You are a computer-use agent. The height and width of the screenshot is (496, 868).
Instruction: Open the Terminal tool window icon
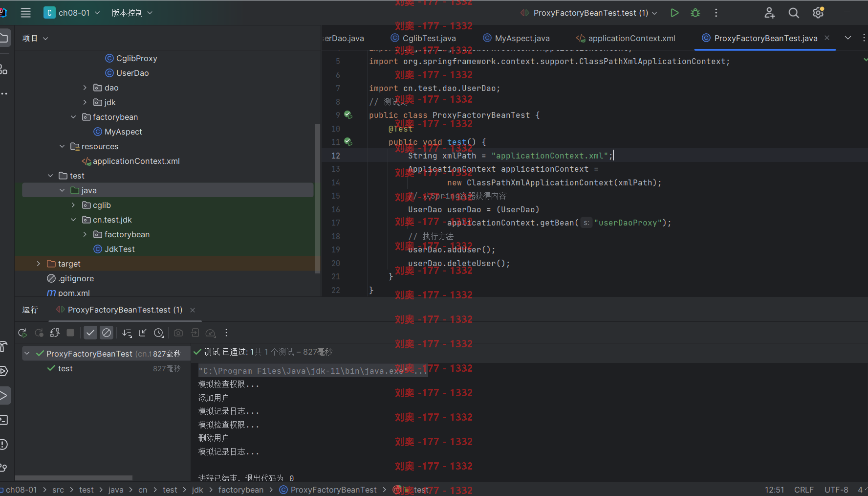coord(4,420)
